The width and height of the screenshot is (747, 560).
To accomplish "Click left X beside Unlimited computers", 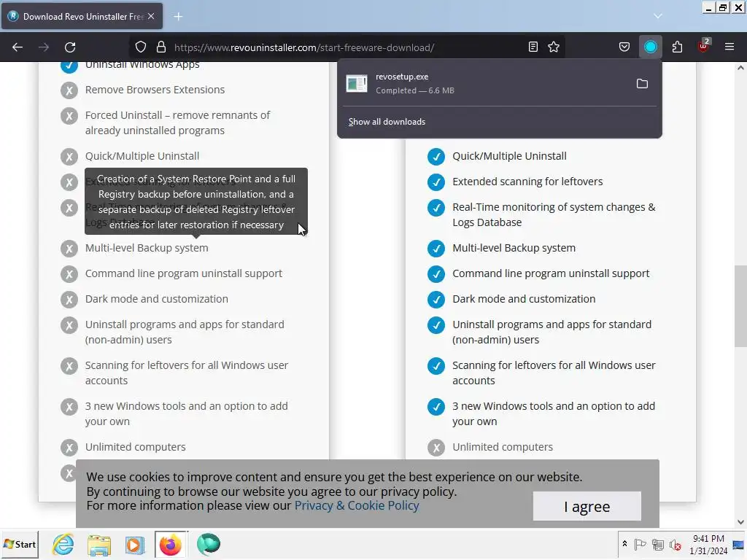I will (69, 448).
